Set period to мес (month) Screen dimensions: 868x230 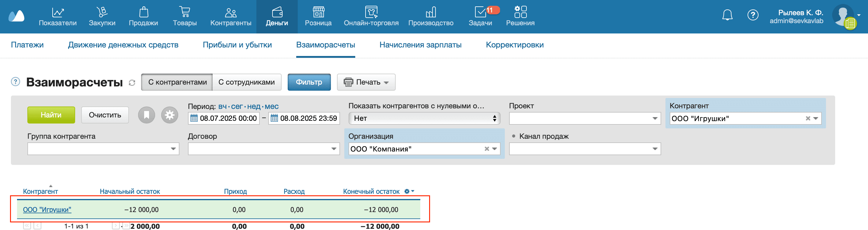pyautogui.click(x=272, y=106)
